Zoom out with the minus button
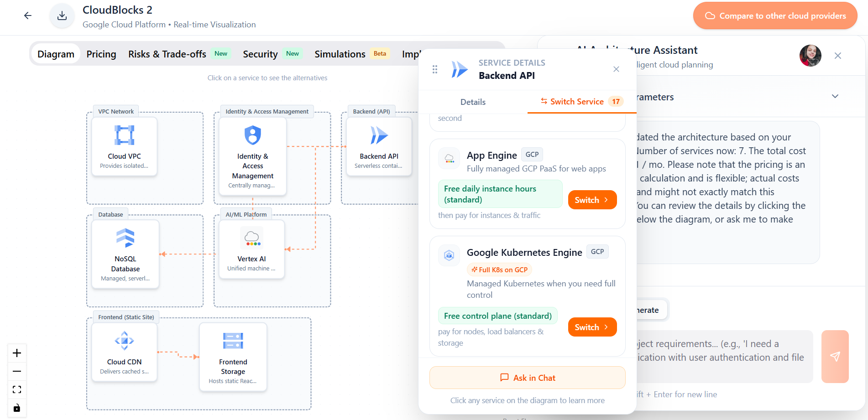This screenshot has width=868, height=420. (17, 371)
